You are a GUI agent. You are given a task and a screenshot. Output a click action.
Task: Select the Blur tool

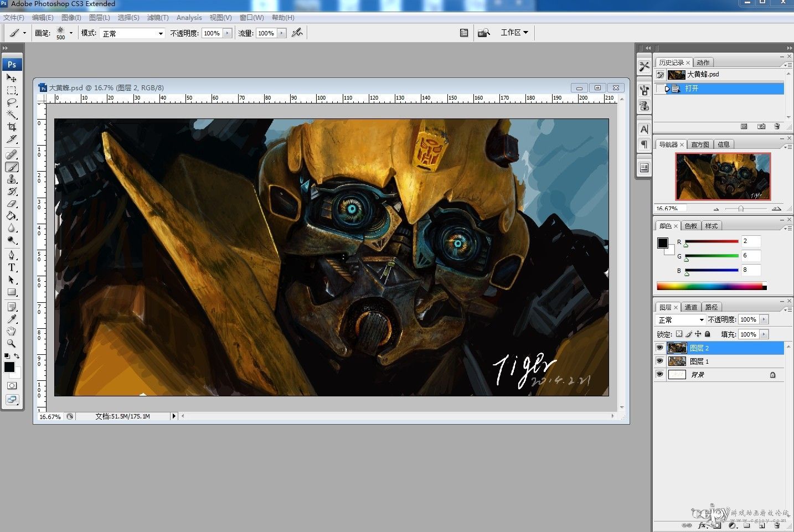tap(12, 228)
